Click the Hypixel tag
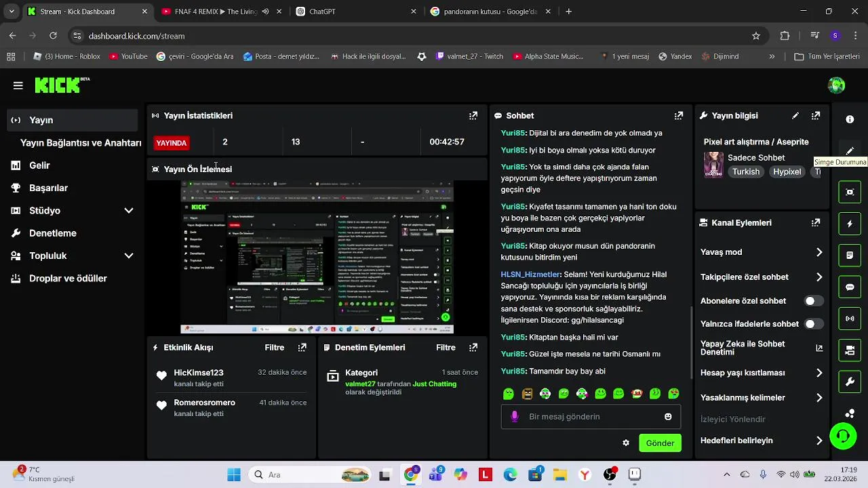868x488 pixels. click(787, 172)
